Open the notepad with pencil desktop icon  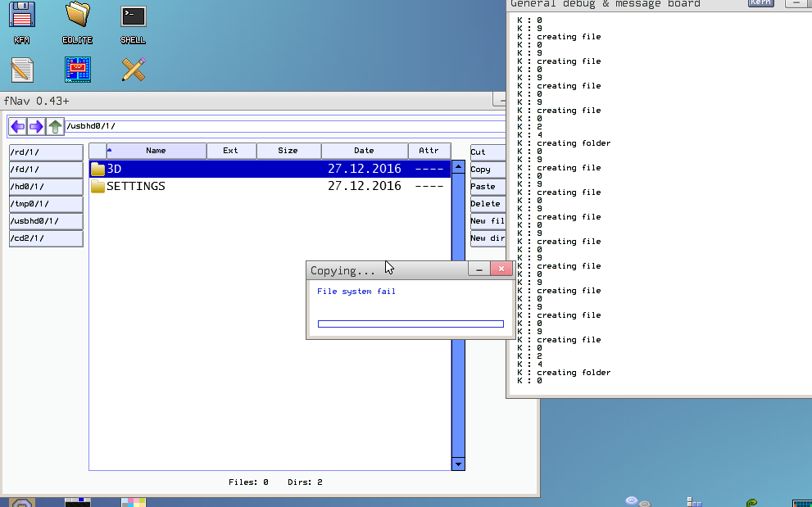(22, 70)
